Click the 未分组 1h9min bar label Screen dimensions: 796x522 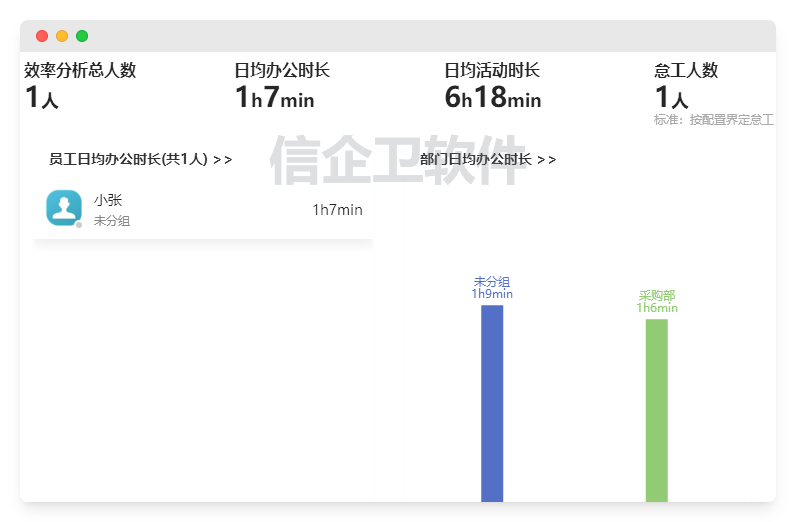[492, 288]
